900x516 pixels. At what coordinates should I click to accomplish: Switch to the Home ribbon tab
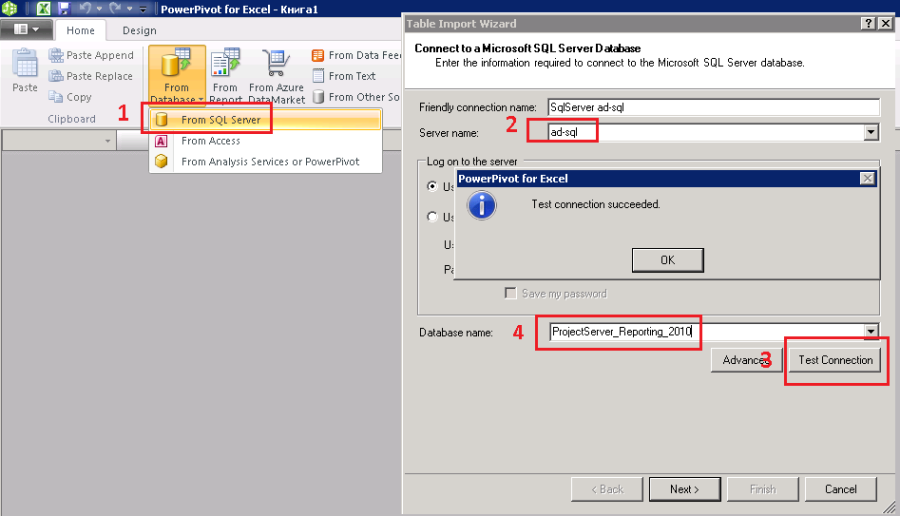coord(80,30)
